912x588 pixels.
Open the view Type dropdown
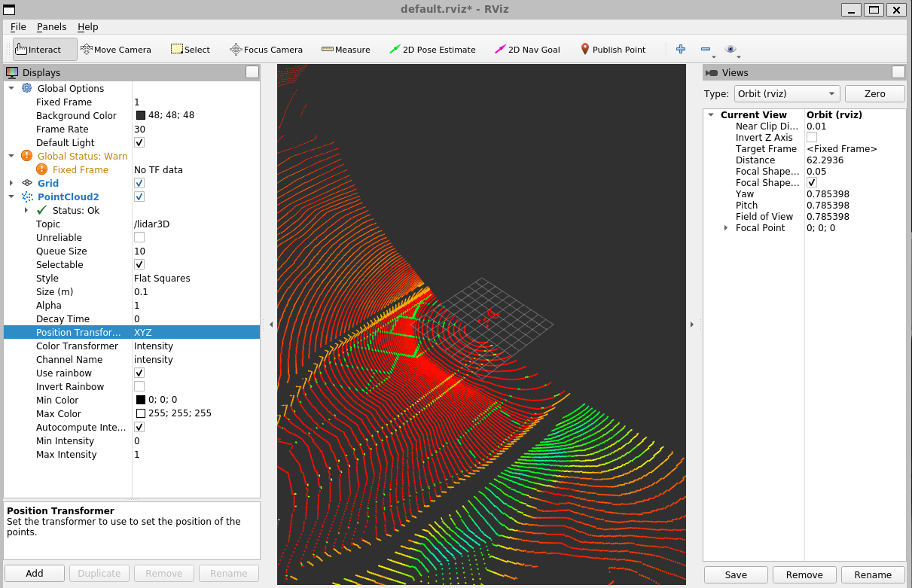click(x=786, y=93)
